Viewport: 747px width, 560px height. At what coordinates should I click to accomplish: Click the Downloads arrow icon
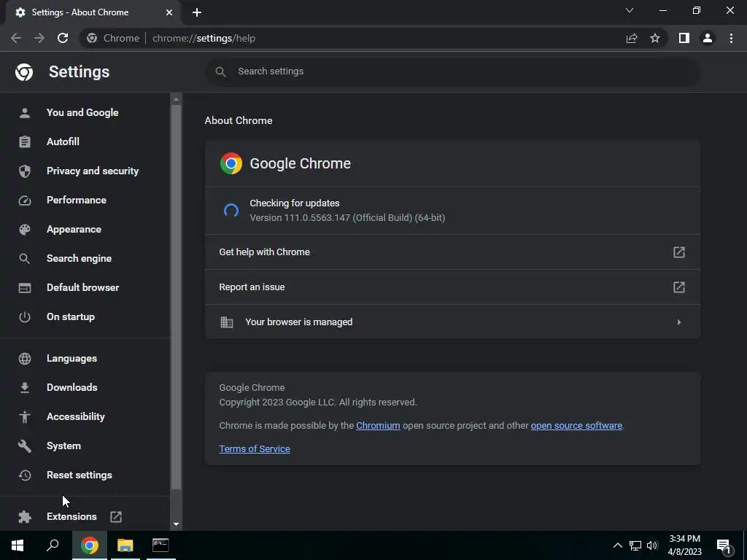(25, 388)
